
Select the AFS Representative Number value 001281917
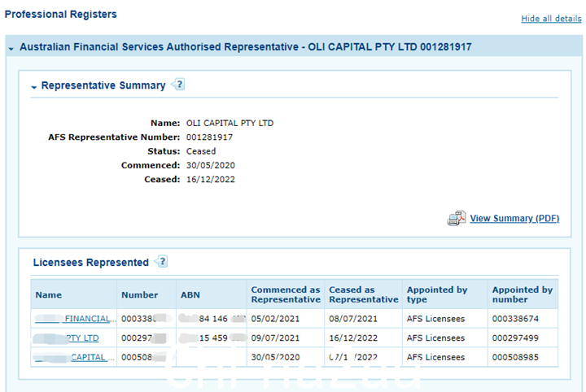tap(210, 137)
